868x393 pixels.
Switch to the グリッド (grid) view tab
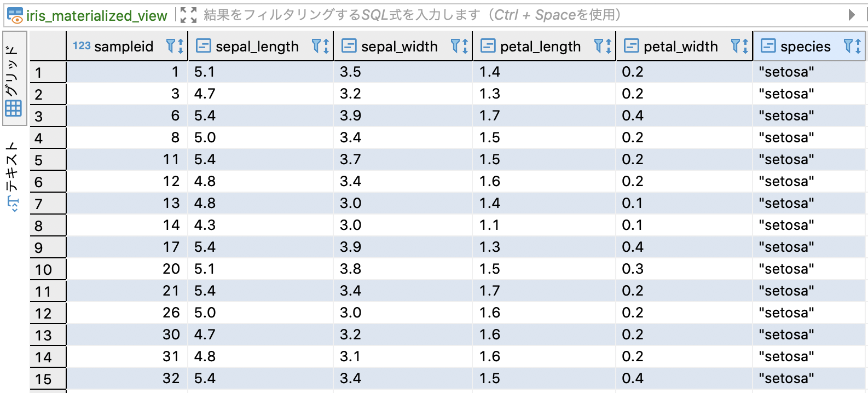(13, 79)
